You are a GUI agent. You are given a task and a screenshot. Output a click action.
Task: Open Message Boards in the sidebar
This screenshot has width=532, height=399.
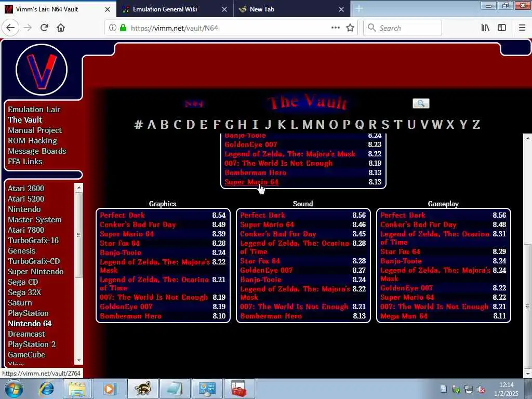[x=37, y=151]
